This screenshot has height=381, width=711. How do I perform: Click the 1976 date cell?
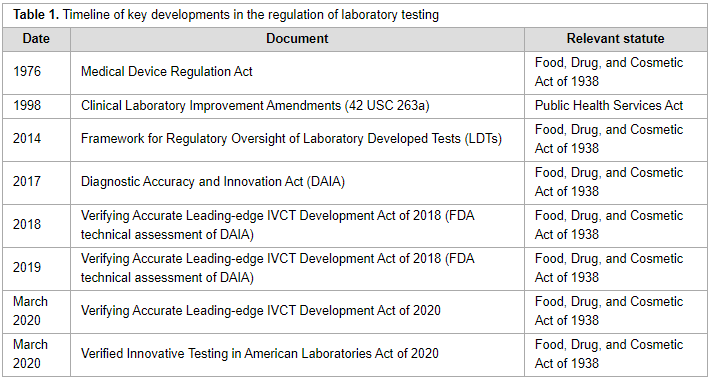(x=36, y=73)
